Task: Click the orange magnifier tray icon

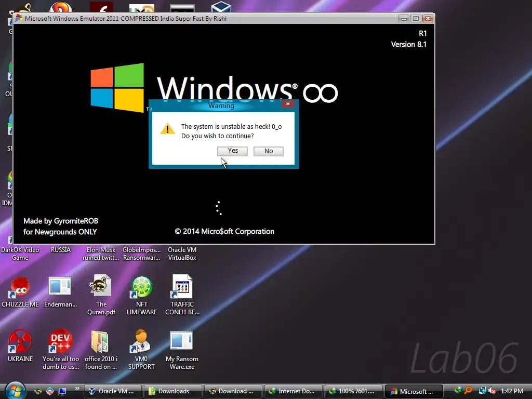Action: tap(468, 391)
